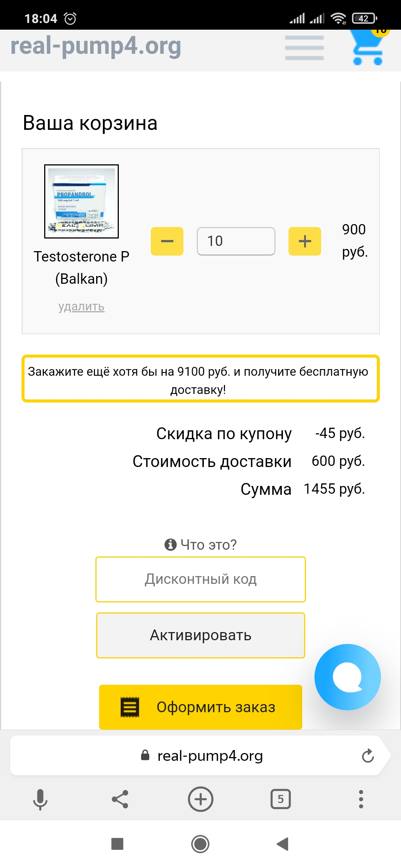The width and height of the screenshot is (401, 868).
Task: Open the Testosterone P (Balkan) product name
Action: (x=81, y=267)
